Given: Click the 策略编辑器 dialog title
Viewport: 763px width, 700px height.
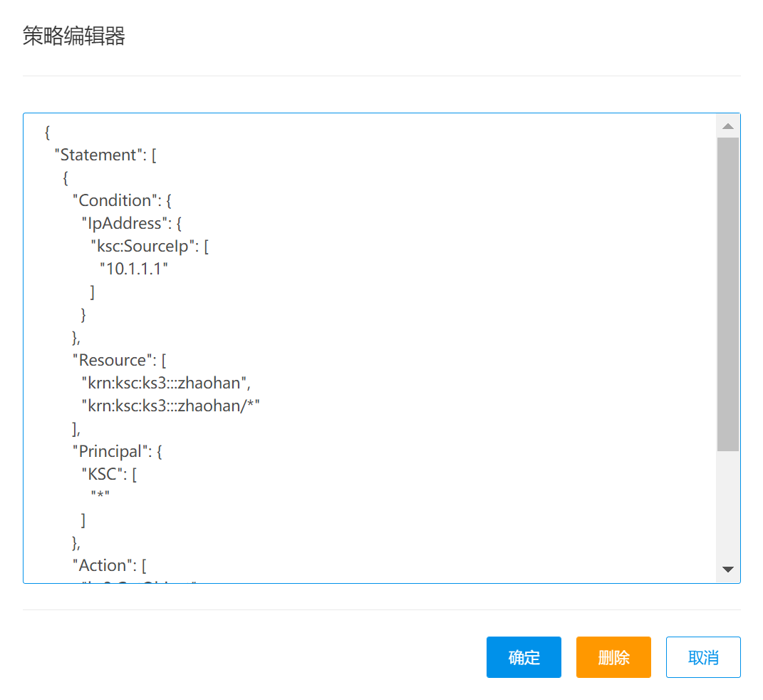Looking at the screenshot, I should (x=74, y=36).
